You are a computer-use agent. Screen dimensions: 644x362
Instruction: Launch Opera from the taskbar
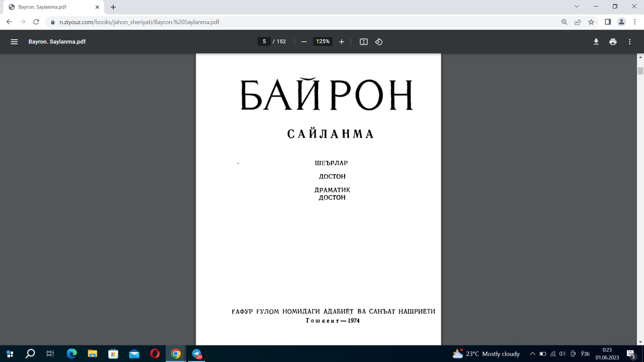coord(154,353)
